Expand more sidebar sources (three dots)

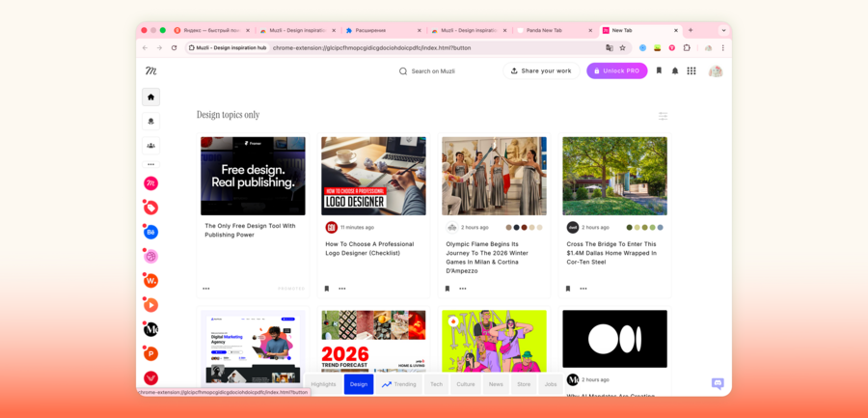[150, 164]
